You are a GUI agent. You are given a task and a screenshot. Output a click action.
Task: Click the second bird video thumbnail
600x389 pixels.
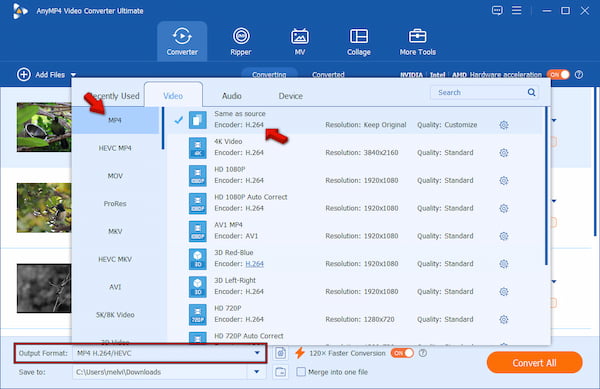(x=44, y=208)
